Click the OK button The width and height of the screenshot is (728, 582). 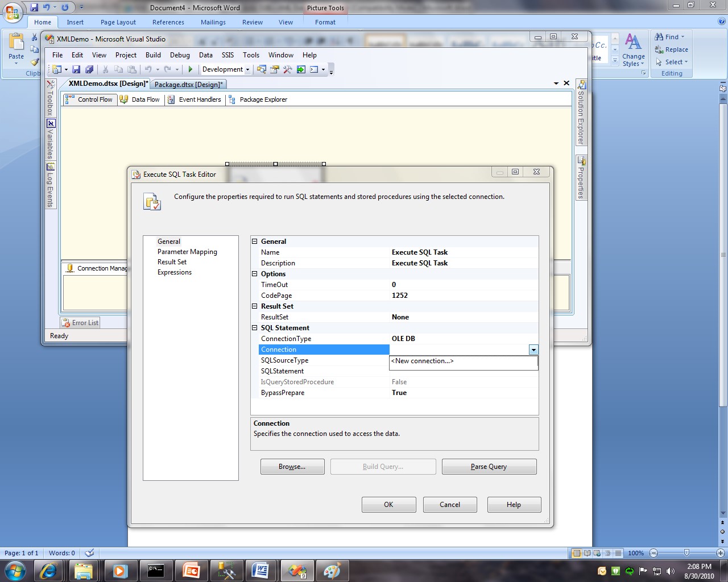pyautogui.click(x=388, y=505)
